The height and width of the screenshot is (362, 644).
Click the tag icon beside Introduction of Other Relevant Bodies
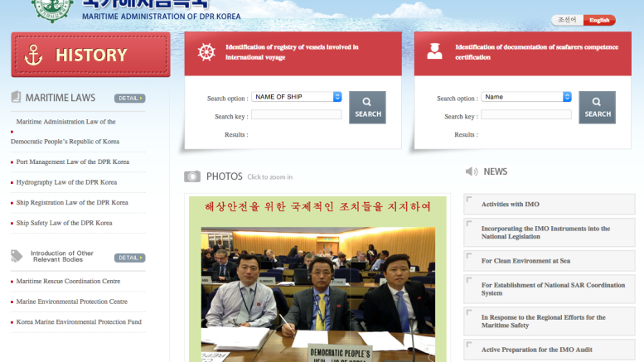click(16, 257)
